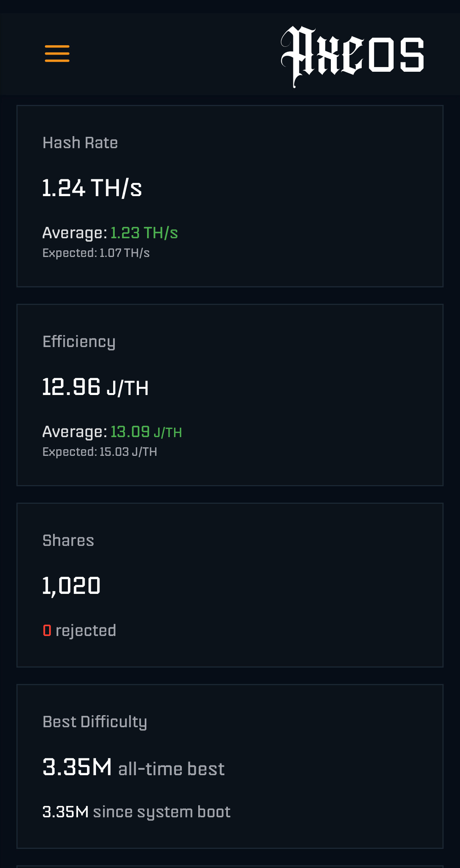
Task: Select the Hash Rate card title
Action: 80,143
